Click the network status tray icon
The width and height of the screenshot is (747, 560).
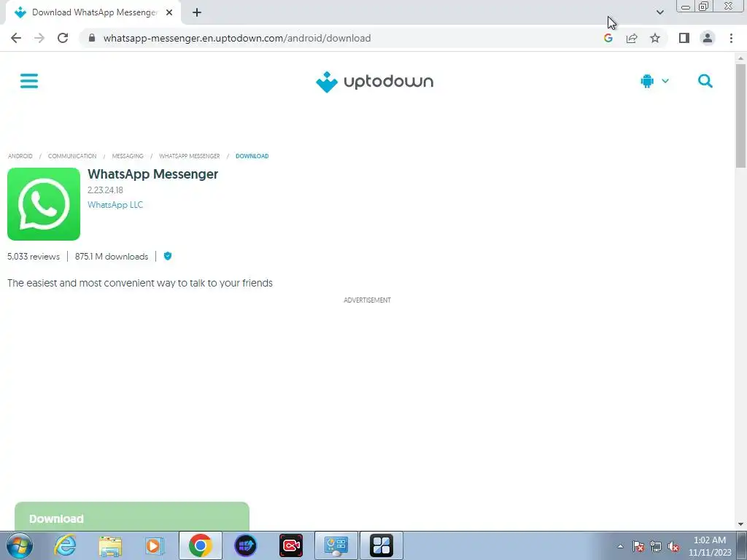[656, 546]
